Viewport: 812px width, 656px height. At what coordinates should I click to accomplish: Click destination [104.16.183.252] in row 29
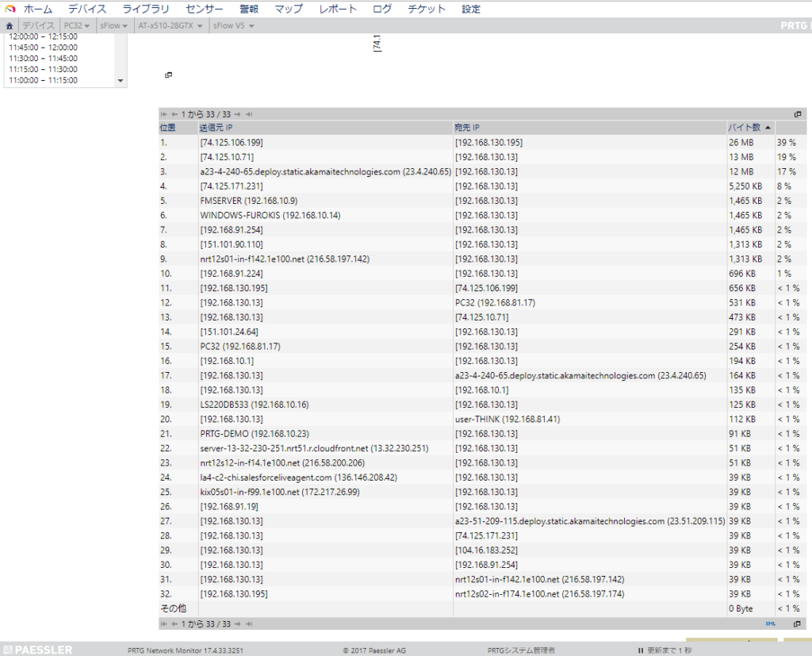pos(486,551)
